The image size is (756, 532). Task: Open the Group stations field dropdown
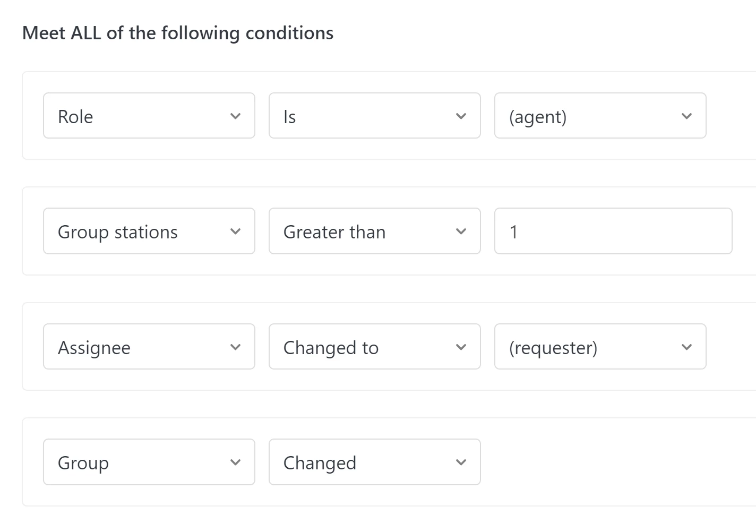pyautogui.click(x=149, y=231)
